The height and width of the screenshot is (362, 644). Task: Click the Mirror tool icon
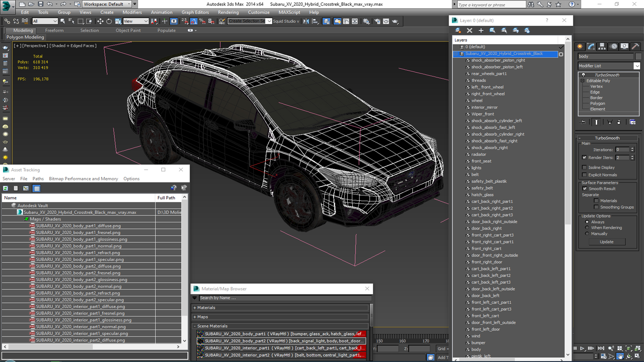(306, 21)
